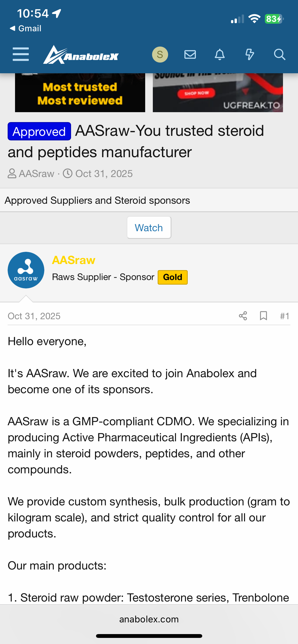Go back to Gmail app
The height and width of the screenshot is (644, 298).
pos(25,28)
